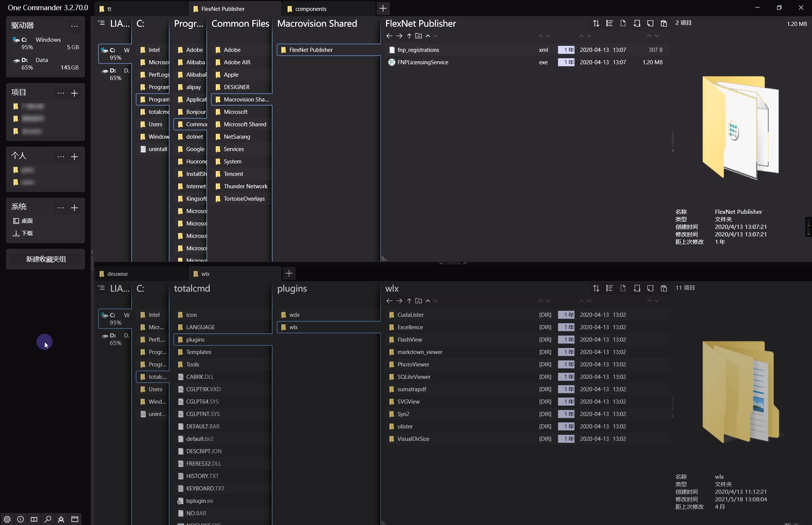The width and height of the screenshot is (812, 525).
Task: Click the new folder icon in the wlx pane toolbar
Action: click(418, 301)
